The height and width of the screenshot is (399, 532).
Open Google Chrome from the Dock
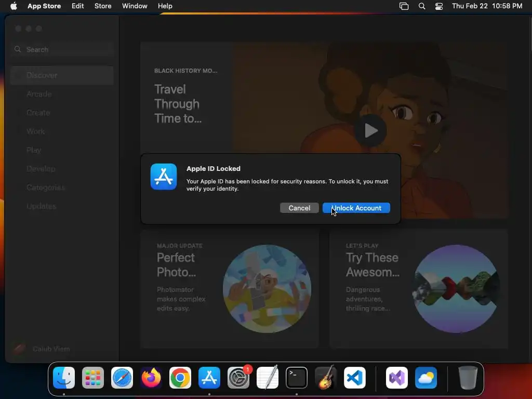(180, 378)
